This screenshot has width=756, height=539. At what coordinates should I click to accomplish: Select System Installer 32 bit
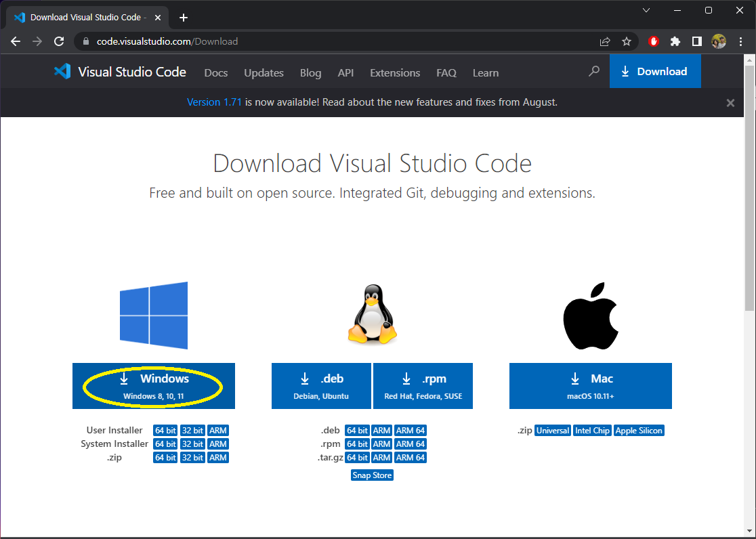(193, 444)
